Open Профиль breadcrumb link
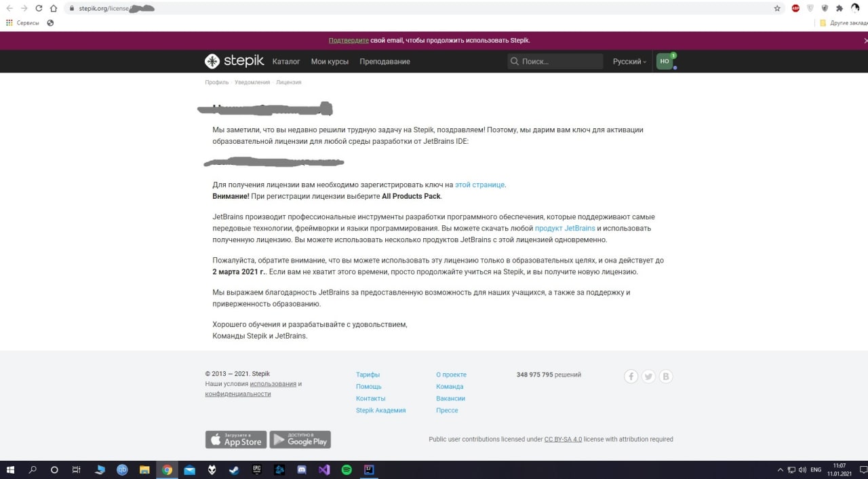Image resolution: width=868 pixels, height=479 pixels. (217, 82)
